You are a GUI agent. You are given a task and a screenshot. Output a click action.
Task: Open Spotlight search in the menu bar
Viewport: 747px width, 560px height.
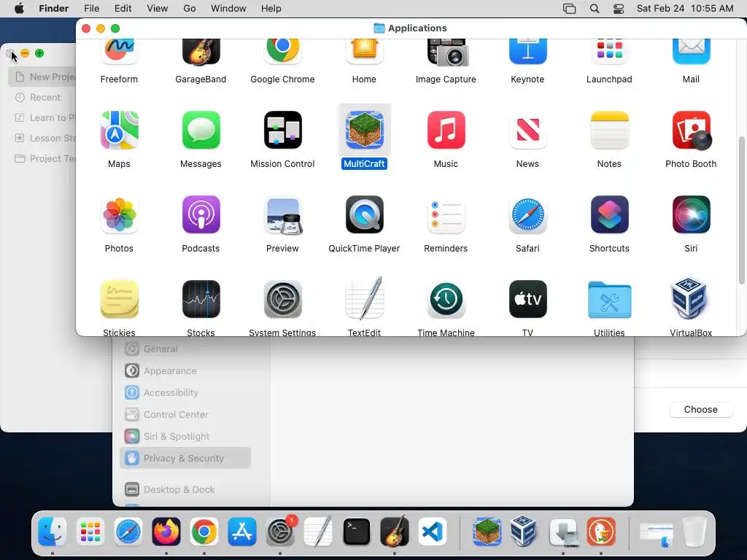595,9
